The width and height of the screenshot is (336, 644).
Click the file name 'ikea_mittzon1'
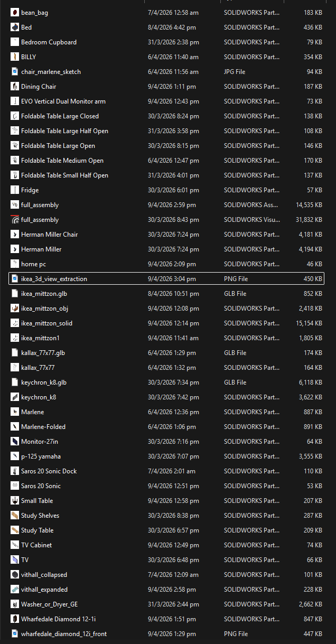(x=40, y=338)
